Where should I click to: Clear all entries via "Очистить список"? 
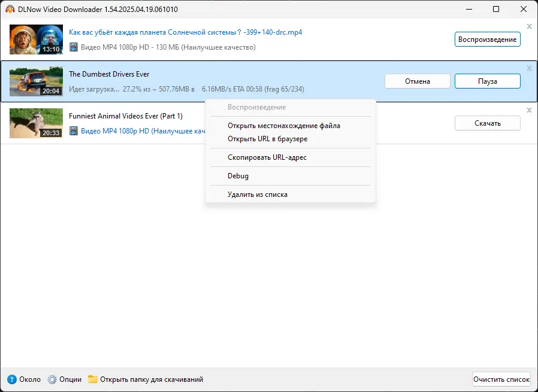coord(501,379)
